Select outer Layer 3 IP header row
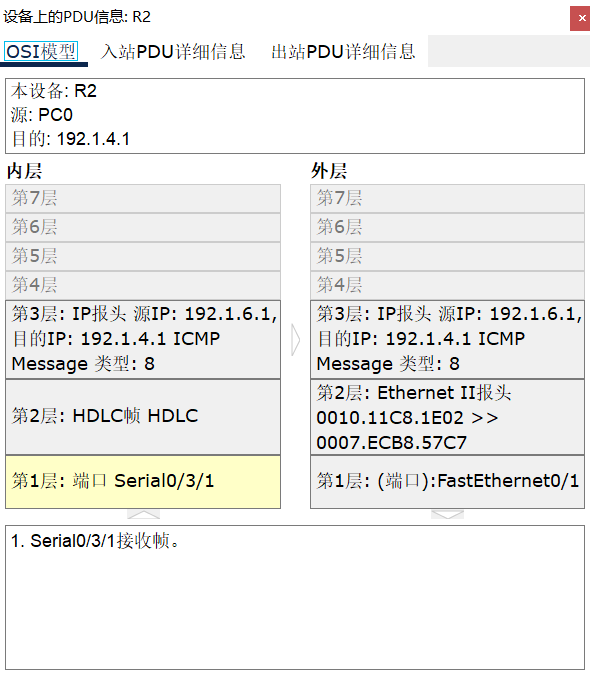The width and height of the screenshot is (590, 674). (447, 339)
